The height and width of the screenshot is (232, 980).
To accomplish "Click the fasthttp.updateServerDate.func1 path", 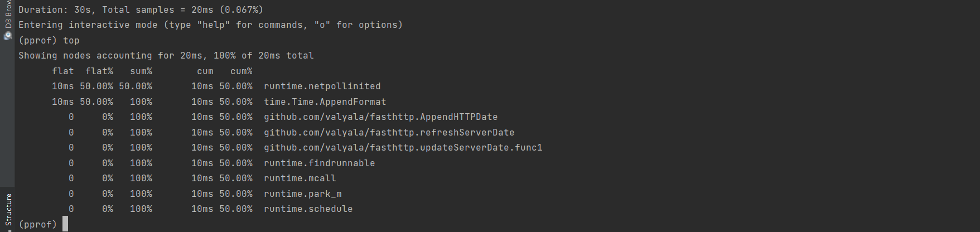I will [403, 148].
